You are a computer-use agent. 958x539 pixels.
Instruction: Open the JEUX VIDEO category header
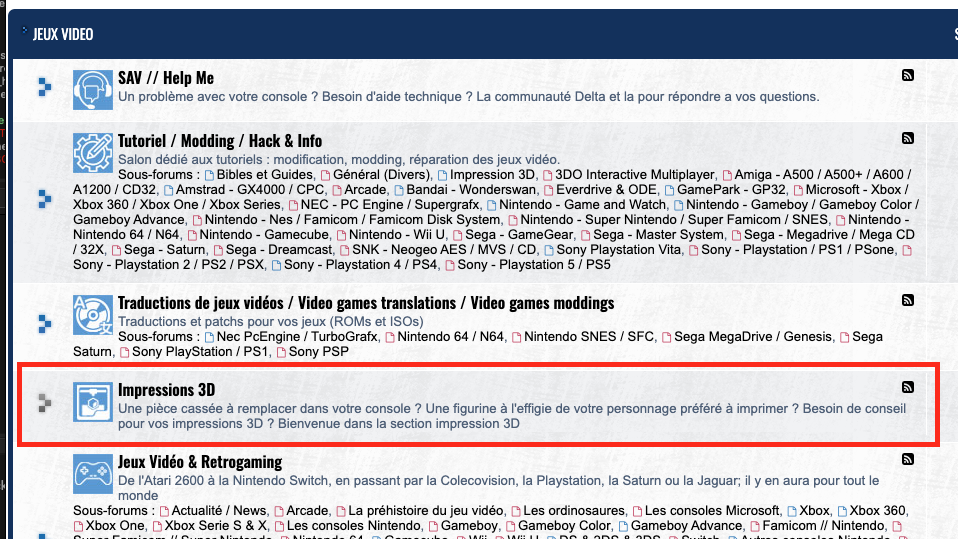coord(63,34)
